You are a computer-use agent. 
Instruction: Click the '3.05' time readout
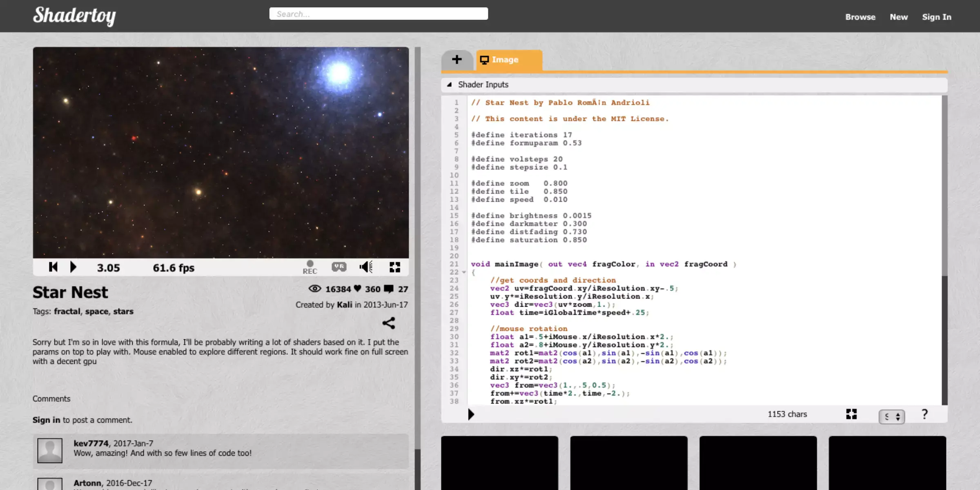point(108,268)
